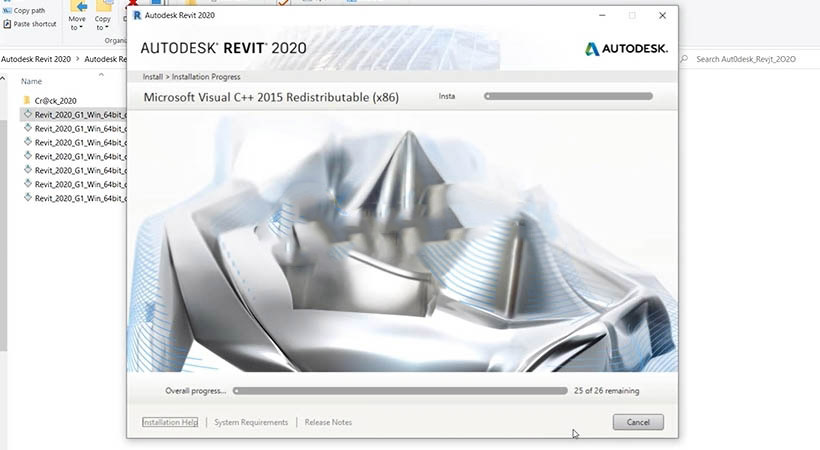The height and width of the screenshot is (450, 820).
Task: Click the "Install > Installation Progress" breadcrumb text
Action: (191, 77)
